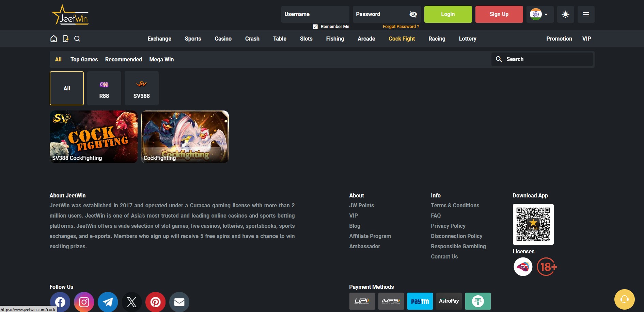Open Terms & Conditions link
644x312 pixels.
(x=455, y=205)
